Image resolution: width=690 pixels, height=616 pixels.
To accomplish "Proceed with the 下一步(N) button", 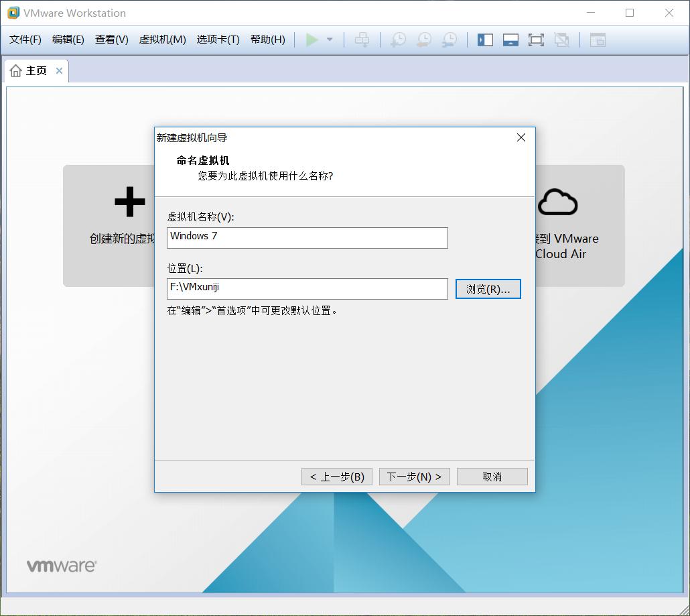I will pos(415,477).
